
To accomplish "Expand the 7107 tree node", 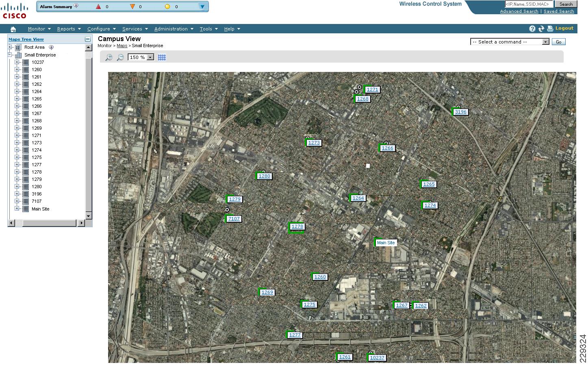I will (x=17, y=201).
